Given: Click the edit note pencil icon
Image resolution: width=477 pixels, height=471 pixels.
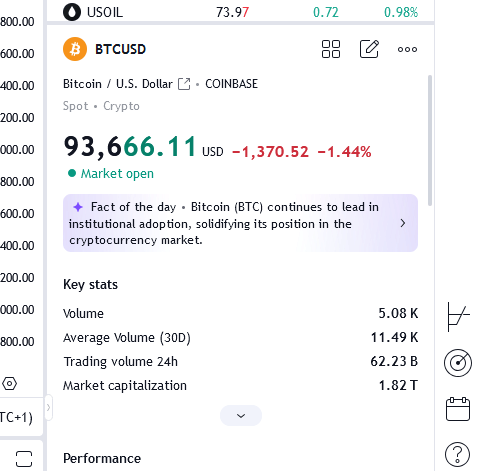Looking at the screenshot, I should click(x=369, y=49).
